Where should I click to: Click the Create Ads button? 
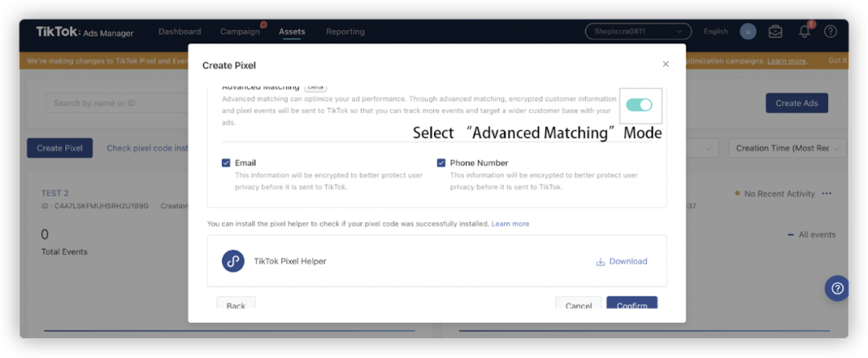coord(796,103)
